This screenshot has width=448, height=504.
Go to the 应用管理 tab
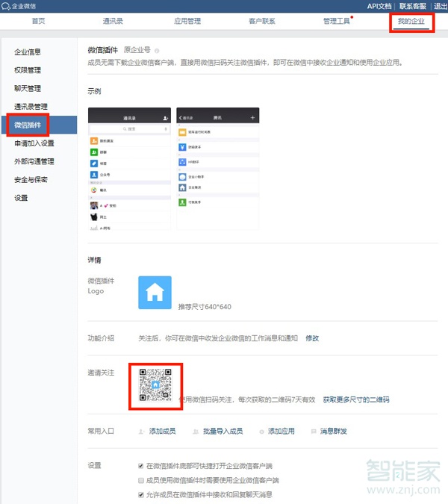[x=187, y=21]
